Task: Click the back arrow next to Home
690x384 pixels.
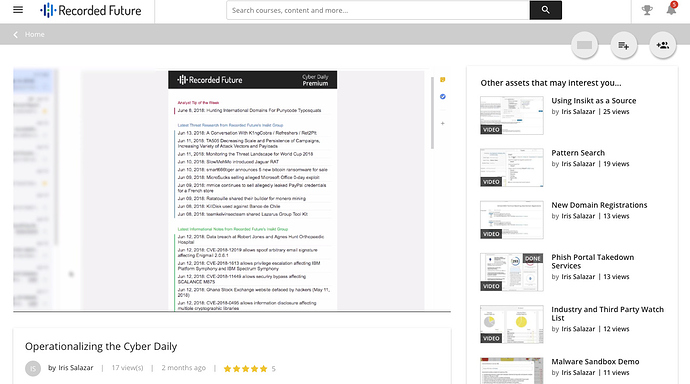Action: point(16,34)
